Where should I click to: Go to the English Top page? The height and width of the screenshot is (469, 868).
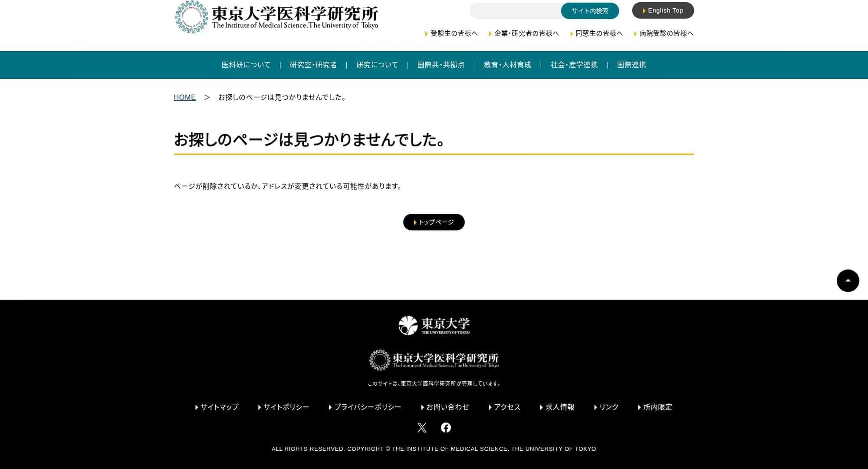pyautogui.click(x=663, y=10)
